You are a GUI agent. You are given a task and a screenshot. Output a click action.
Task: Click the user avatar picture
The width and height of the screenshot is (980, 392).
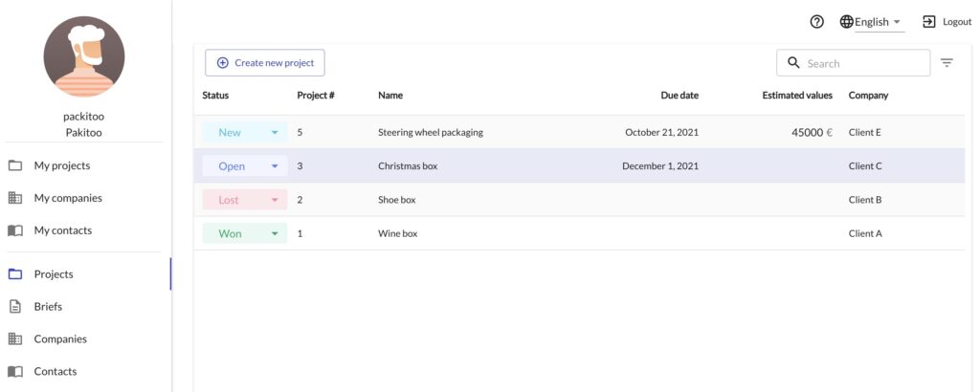[x=84, y=56]
